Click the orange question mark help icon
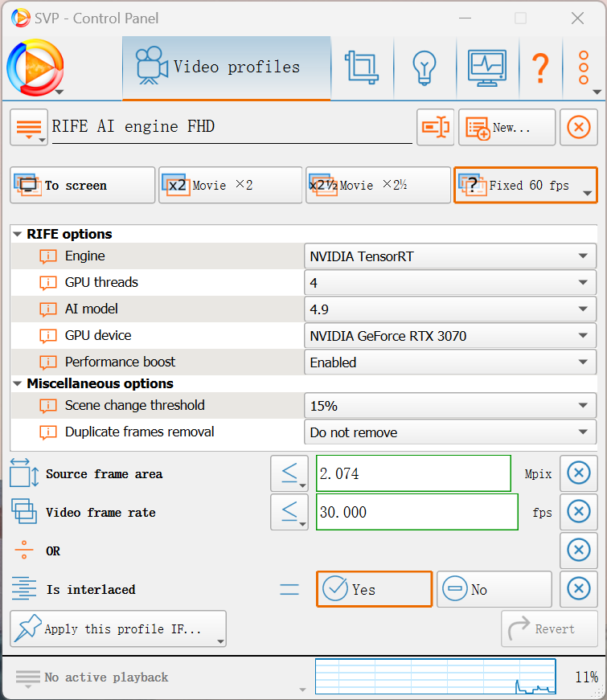 click(x=540, y=68)
